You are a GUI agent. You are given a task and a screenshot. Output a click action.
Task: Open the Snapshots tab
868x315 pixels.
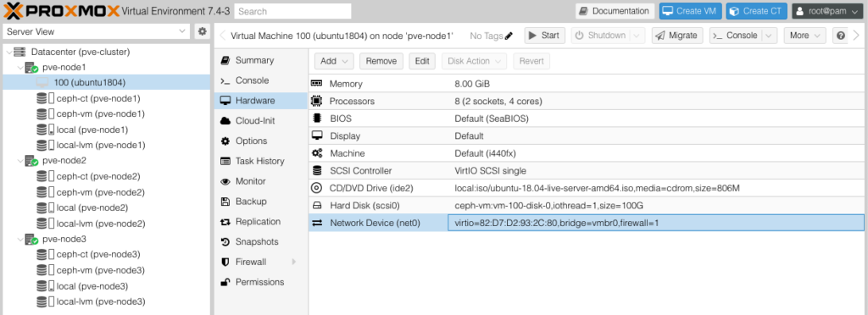click(x=261, y=241)
